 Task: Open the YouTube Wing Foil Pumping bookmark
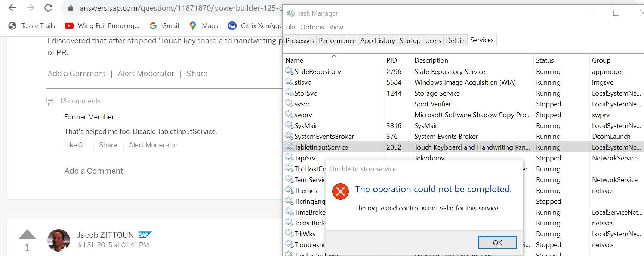coord(102,26)
